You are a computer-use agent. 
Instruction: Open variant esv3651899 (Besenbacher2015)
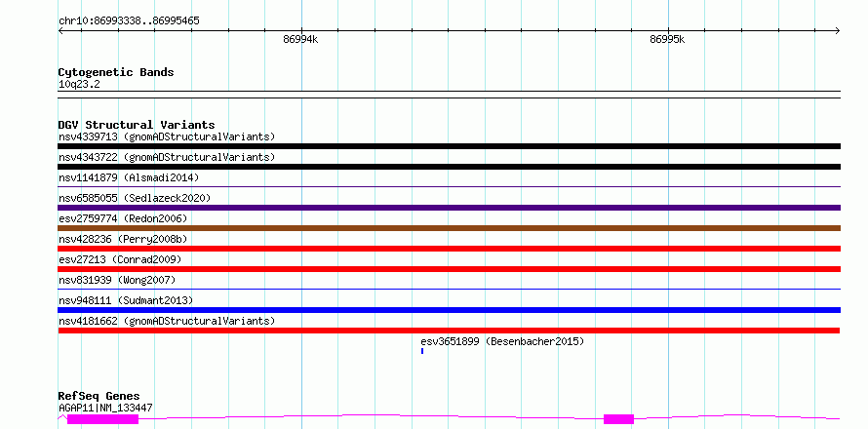tap(502, 341)
